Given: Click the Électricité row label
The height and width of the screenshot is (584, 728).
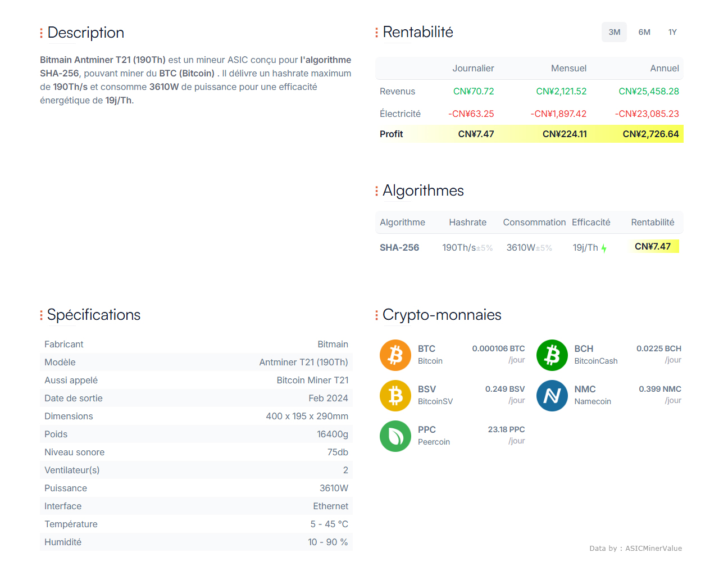Looking at the screenshot, I should (x=400, y=114).
